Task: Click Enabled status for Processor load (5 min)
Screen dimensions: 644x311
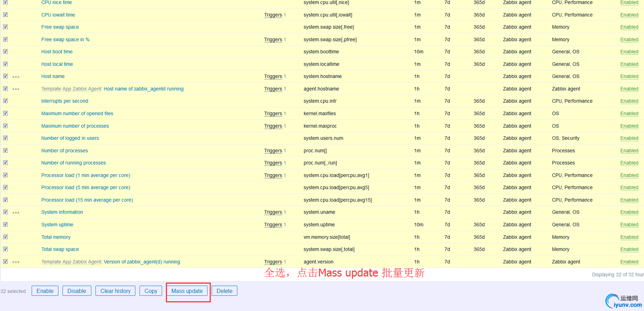Action: click(629, 187)
